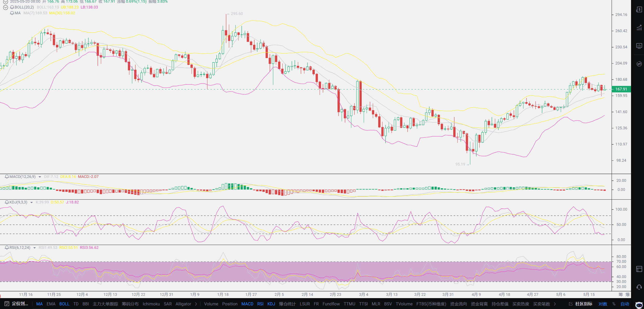Click the trending bar-chart icon in right sidebar
The width and height of the screenshot is (644, 309).
click(x=639, y=28)
